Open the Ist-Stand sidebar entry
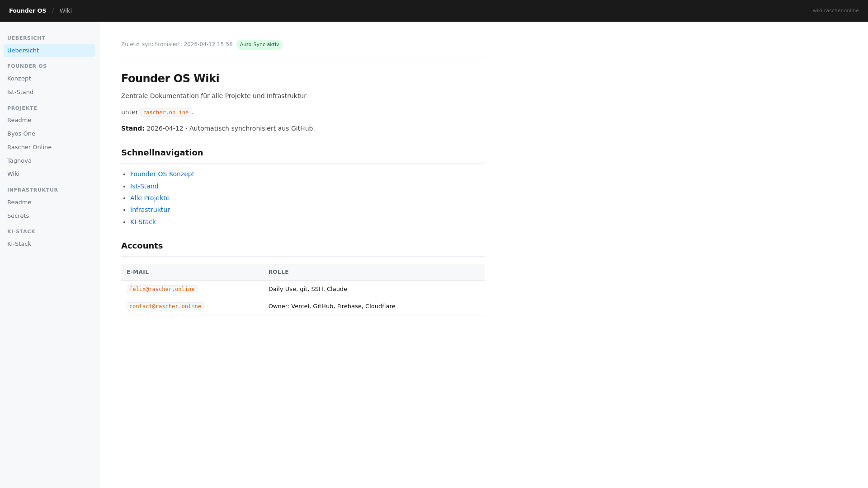Viewport: 868px width, 488px height. click(x=49, y=92)
